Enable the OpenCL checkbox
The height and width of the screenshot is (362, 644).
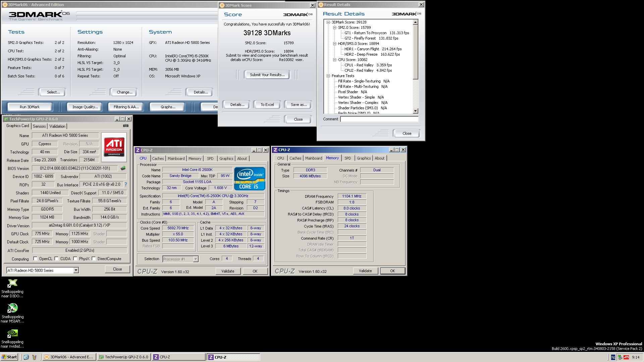pos(36,258)
